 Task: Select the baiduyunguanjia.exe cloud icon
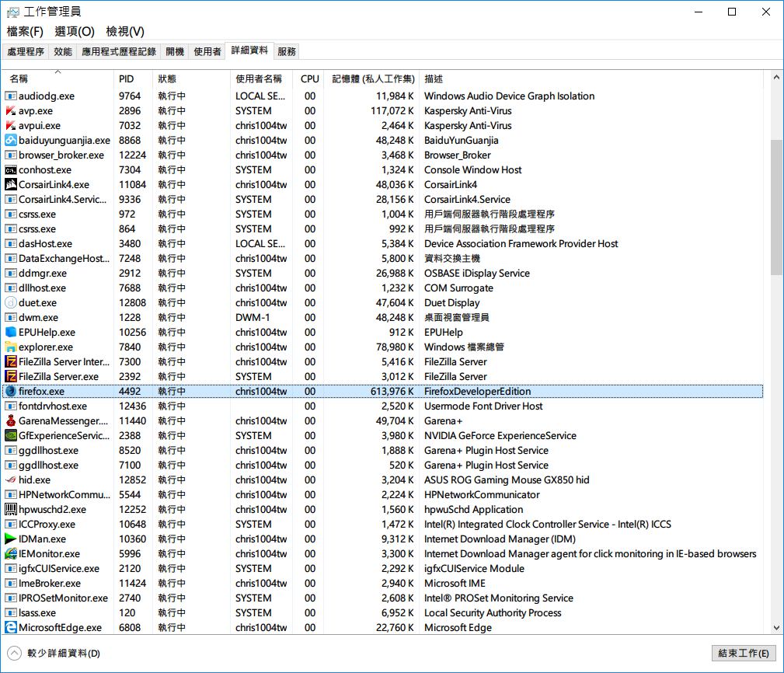pyautogui.click(x=11, y=141)
